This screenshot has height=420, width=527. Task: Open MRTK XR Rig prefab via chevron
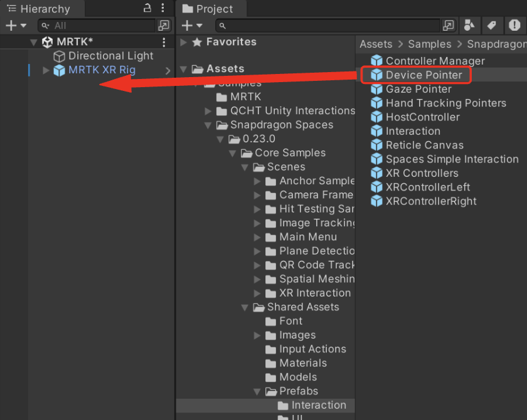pos(168,70)
